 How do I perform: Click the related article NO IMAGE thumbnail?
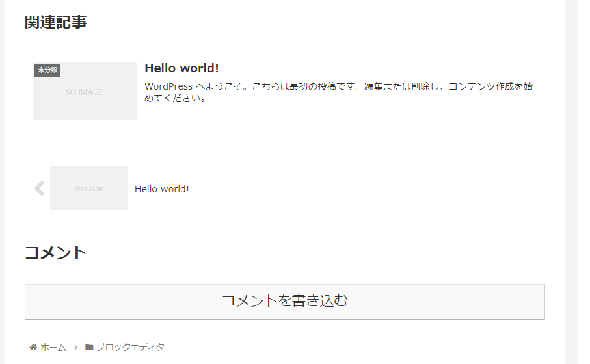(x=85, y=91)
